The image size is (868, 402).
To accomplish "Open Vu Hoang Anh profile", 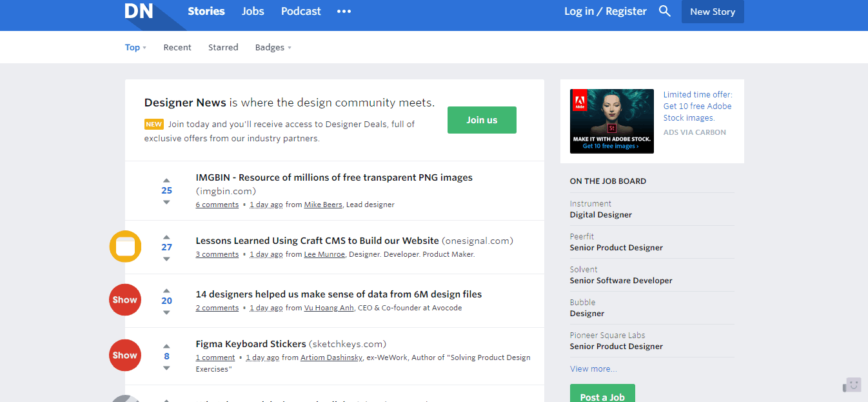I will click(x=329, y=308).
